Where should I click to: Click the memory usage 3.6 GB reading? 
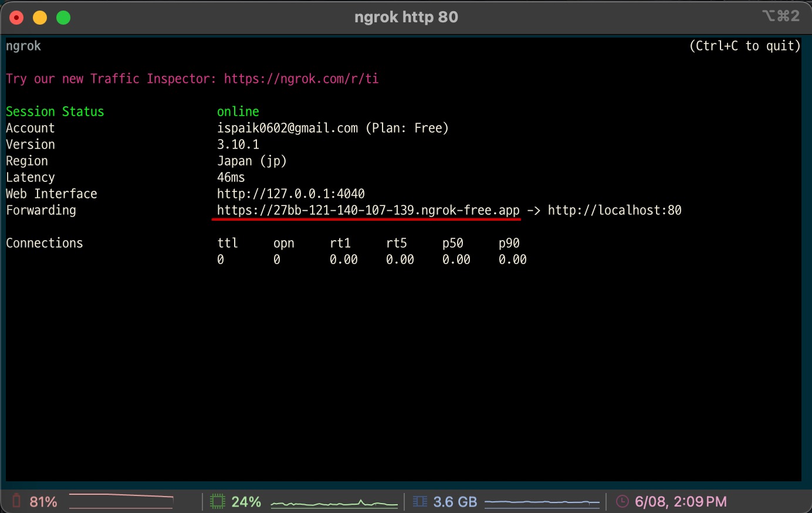point(455,502)
